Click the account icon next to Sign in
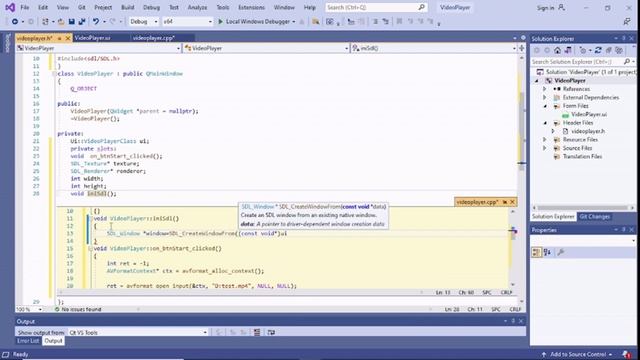This screenshot has width=640, height=360. pyautogui.click(x=562, y=7)
